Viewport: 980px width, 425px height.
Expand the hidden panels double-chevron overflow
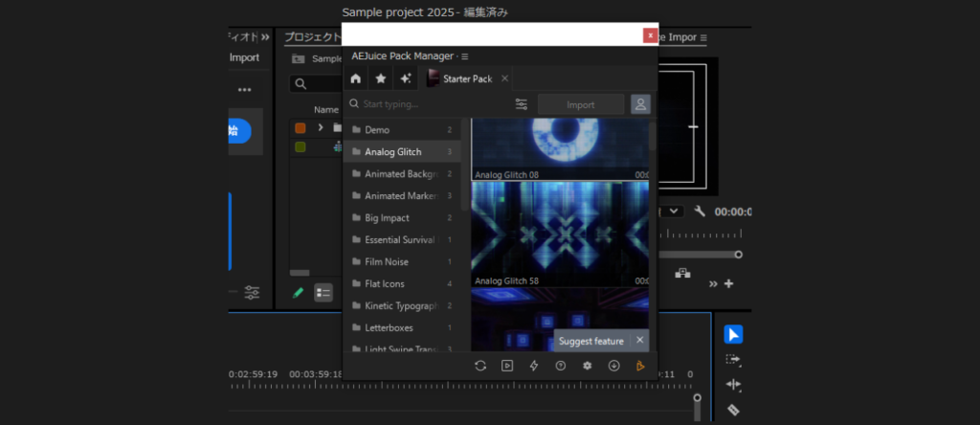pos(265,37)
